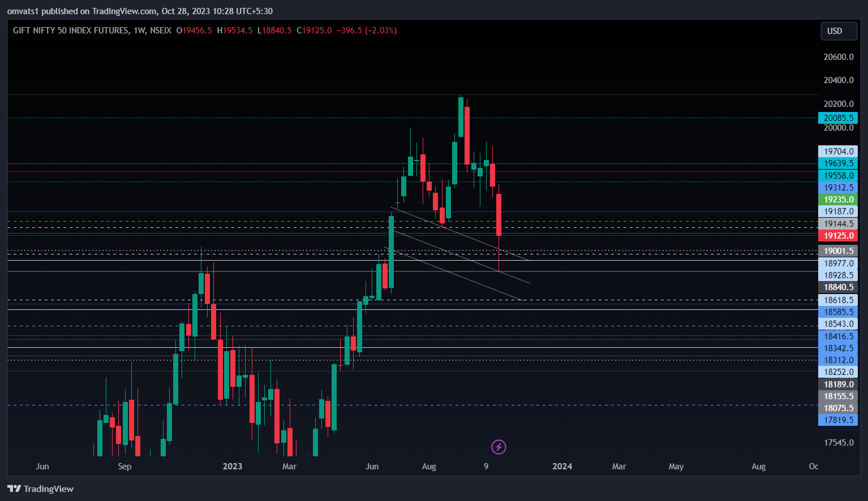Select the 19312.5 price label
Image resolution: width=868 pixels, height=501 pixels.
(x=838, y=188)
